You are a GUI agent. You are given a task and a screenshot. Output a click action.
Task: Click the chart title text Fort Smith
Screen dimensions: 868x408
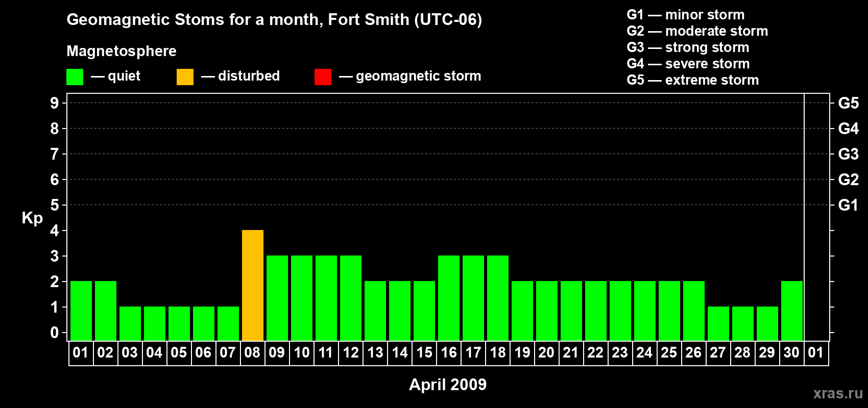pyautogui.click(x=369, y=19)
